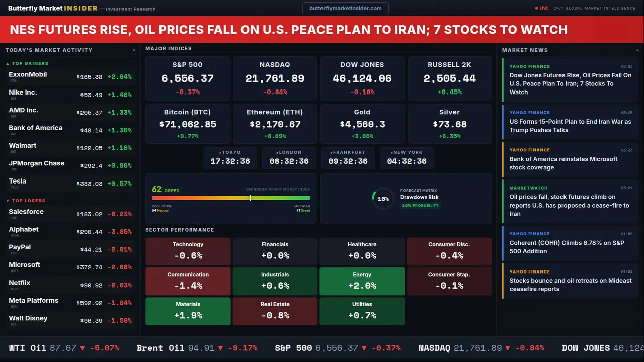Image resolution: width=644 pixels, height=362 pixels.
Task: Collapse the Top Gainers section triangle
Action: coord(8,64)
